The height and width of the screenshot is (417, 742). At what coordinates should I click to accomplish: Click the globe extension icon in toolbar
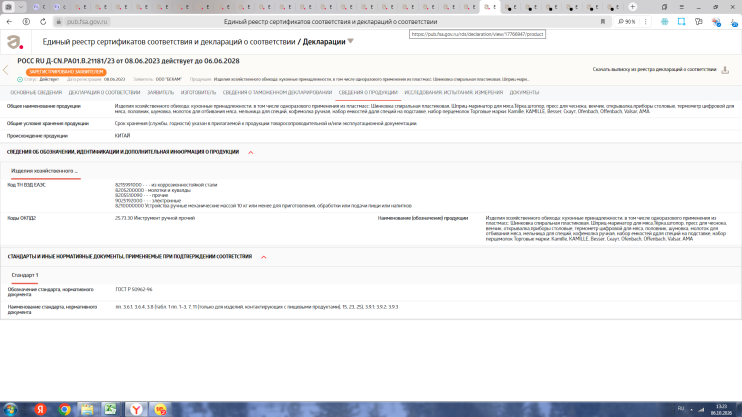(665, 22)
